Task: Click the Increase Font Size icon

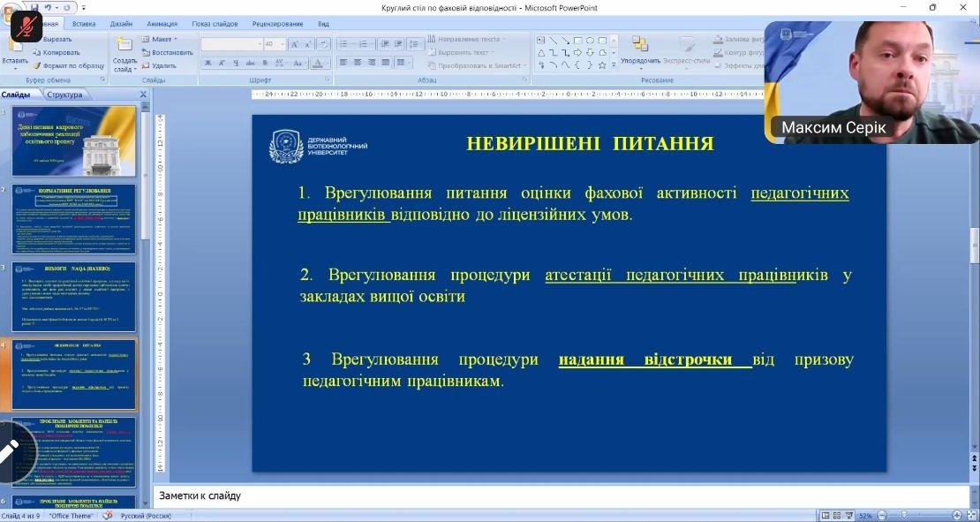Action: pyautogui.click(x=295, y=44)
